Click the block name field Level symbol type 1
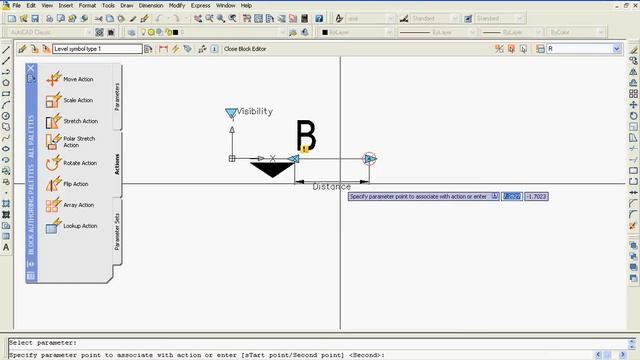This screenshot has height=360, width=640. click(x=97, y=49)
